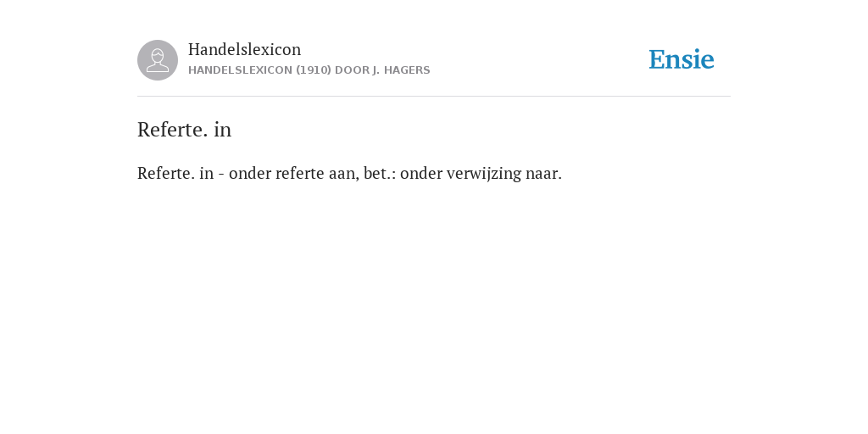
Task: Click the gray author avatar icon
Action: point(158,60)
